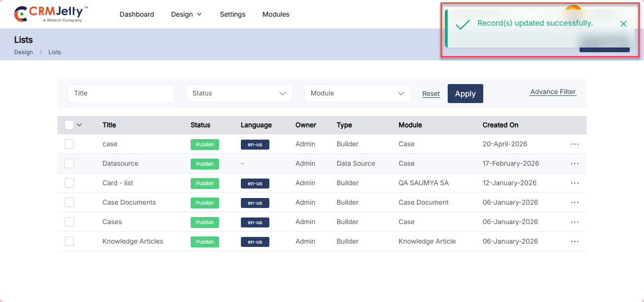Open three-dot menu for Cases row
Screen dimensions: 644x302
575,222
